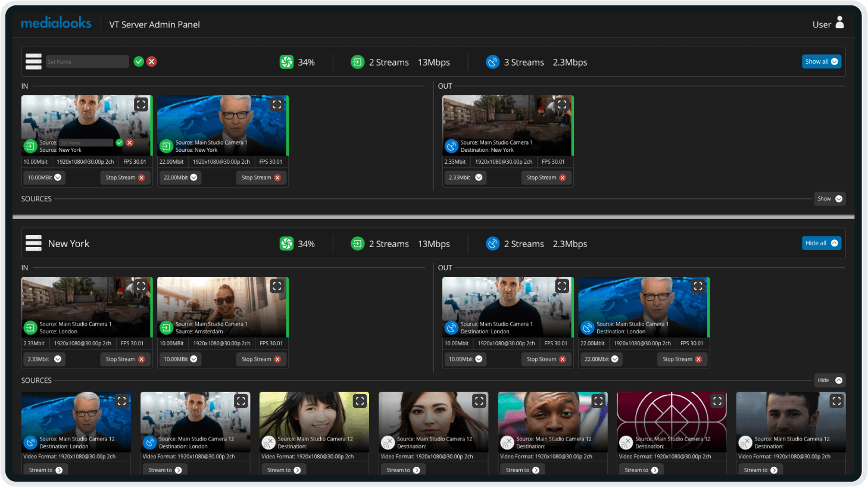Expand the top group's SOURCES with the Show chevron
Viewport: 868px width, 487px height.
click(829, 198)
